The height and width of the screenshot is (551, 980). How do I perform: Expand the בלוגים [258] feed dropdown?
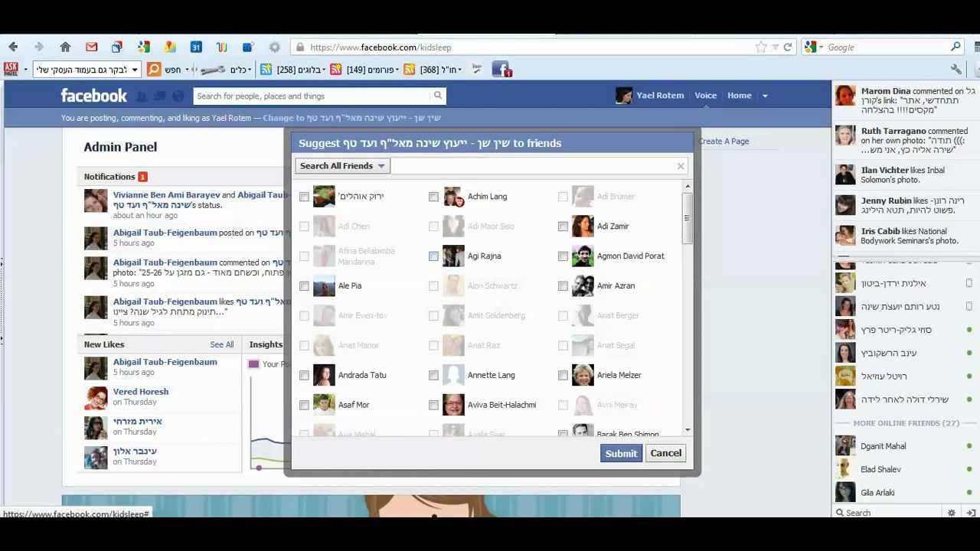(324, 70)
